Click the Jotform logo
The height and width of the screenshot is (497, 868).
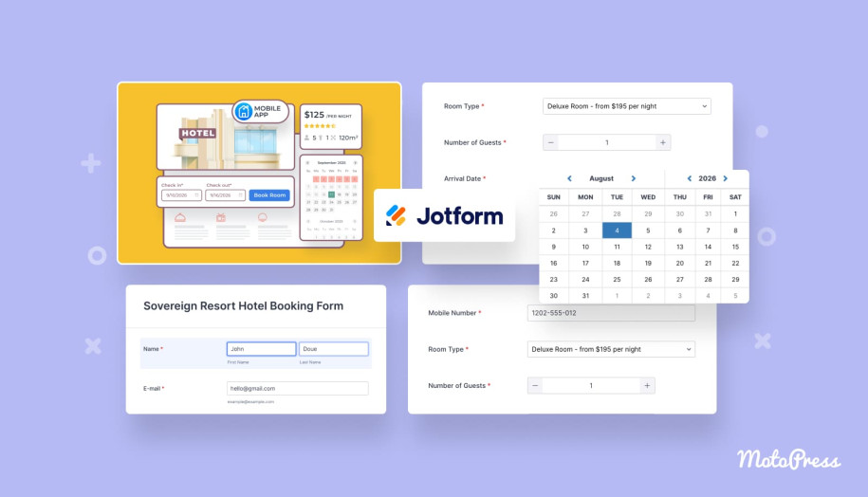[x=445, y=215]
